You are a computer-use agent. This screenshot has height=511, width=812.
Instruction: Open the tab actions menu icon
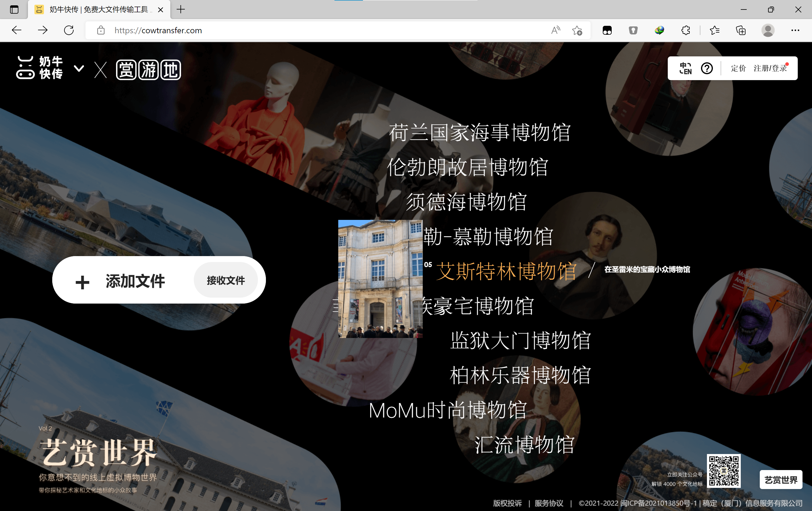tap(14, 9)
